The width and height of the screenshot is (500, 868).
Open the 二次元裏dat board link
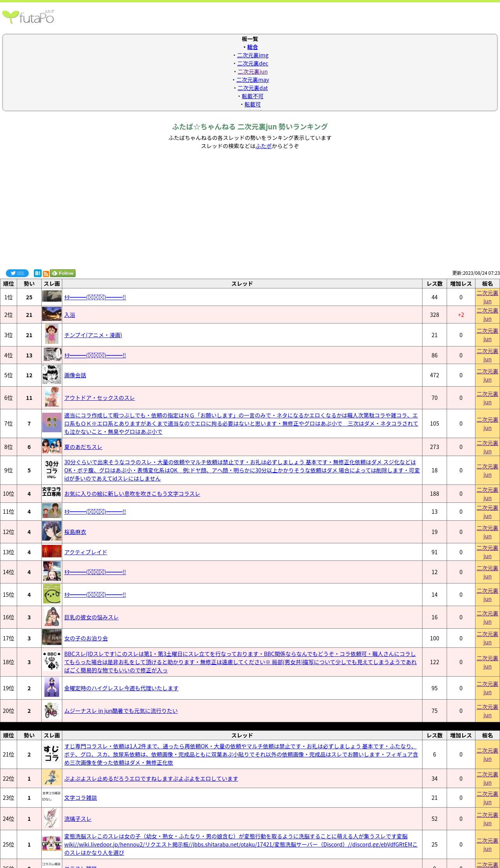pyautogui.click(x=253, y=88)
